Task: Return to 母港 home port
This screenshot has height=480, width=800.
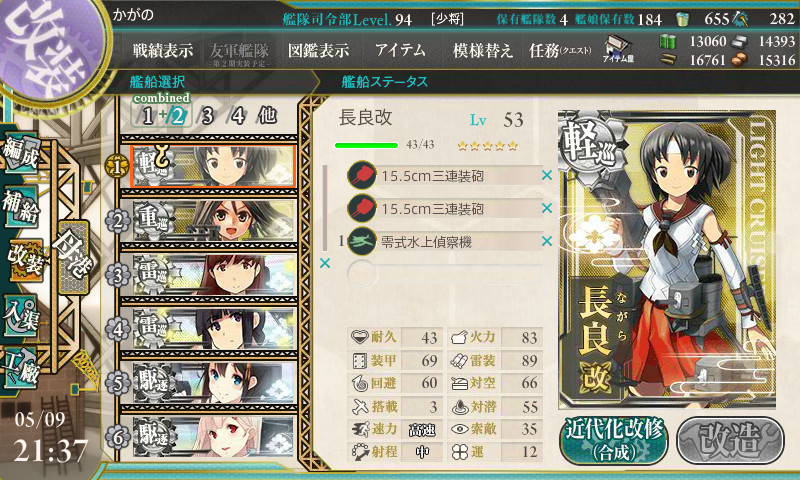Action: [73, 257]
